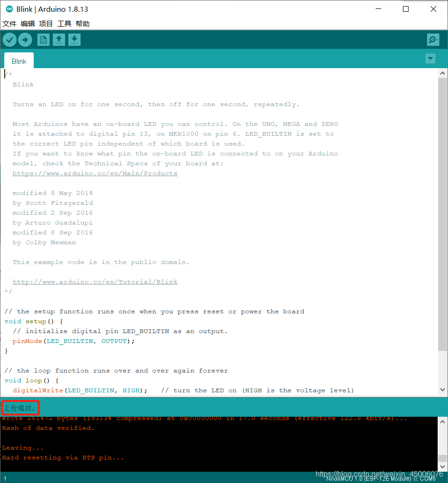The width and height of the screenshot is (448, 483).
Task: Click 'This example code is in the public domain.'
Action: click(101, 262)
